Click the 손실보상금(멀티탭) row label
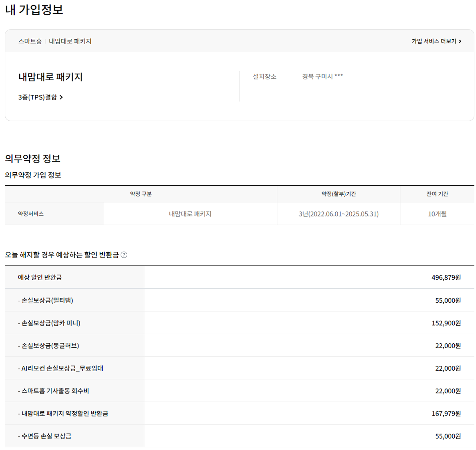 tap(45, 300)
